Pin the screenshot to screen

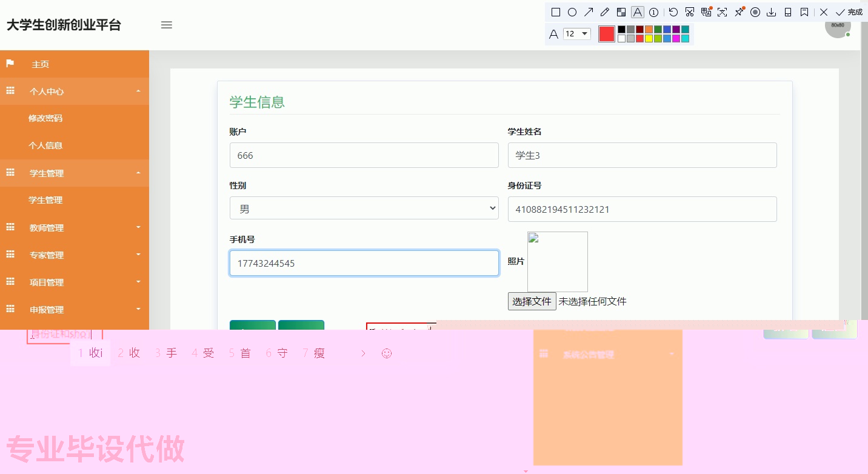click(x=739, y=12)
